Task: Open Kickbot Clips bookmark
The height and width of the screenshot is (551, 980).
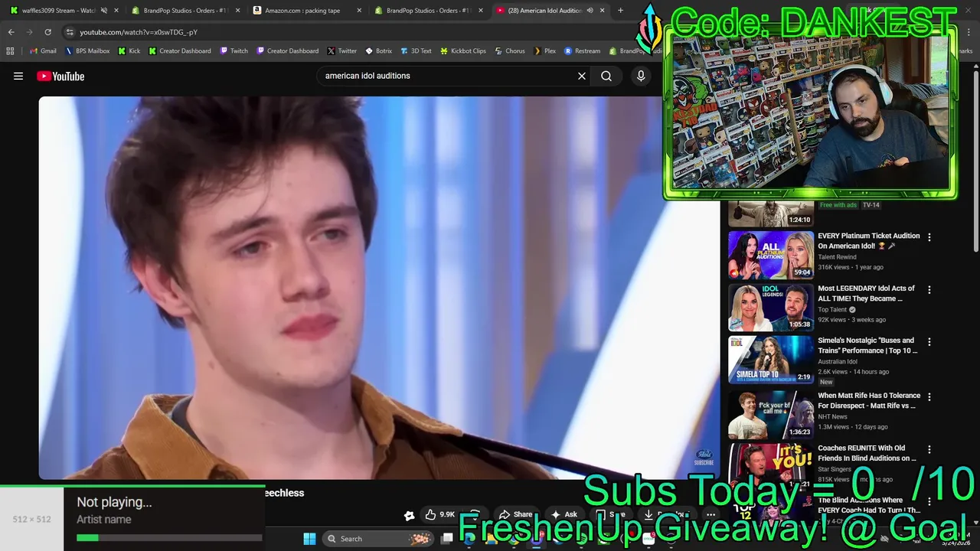Action: (462, 51)
